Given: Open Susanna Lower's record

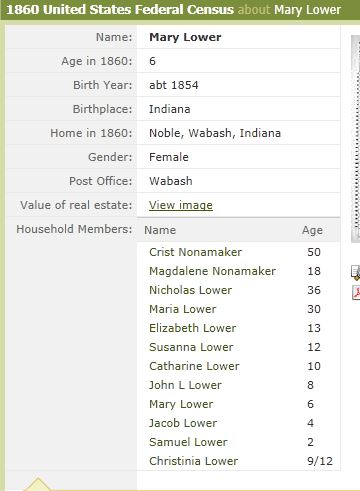Looking at the screenshot, I should [191, 347].
